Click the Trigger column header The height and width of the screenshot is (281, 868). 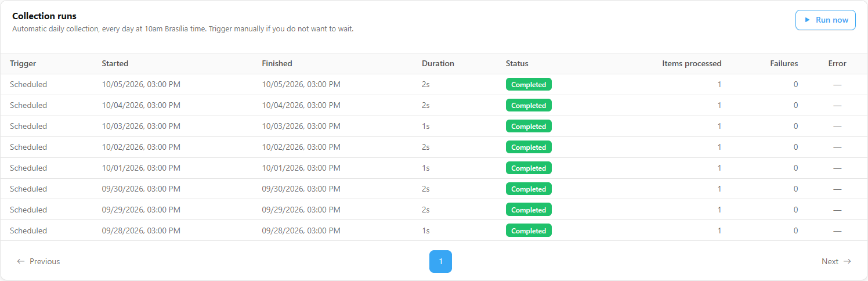[x=23, y=63]
